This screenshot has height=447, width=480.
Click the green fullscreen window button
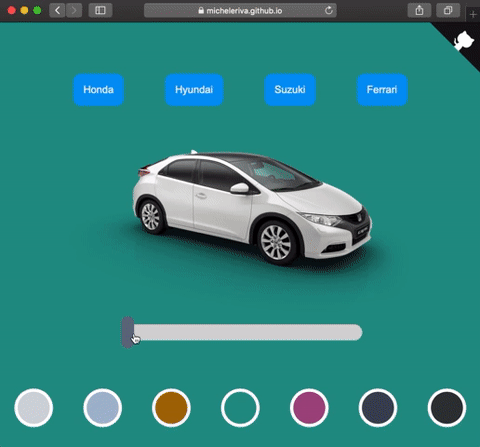tap(37, 10)
